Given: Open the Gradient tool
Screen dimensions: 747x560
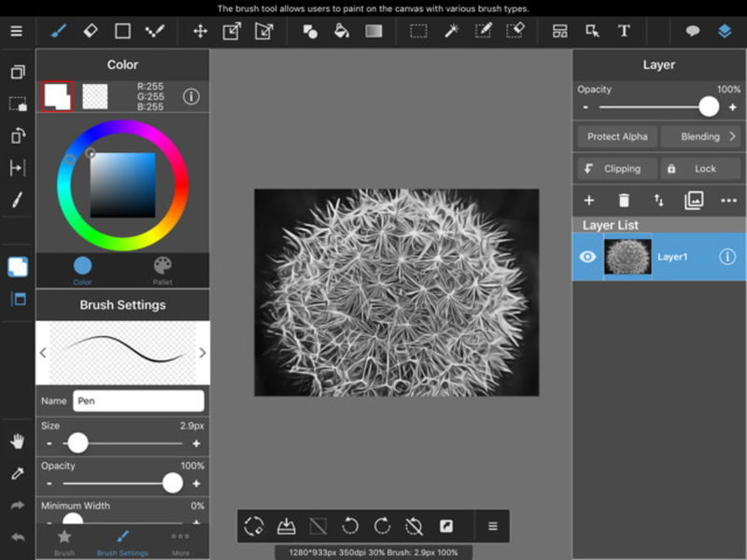Looking at the screenshot, I should tap(372, 30).
